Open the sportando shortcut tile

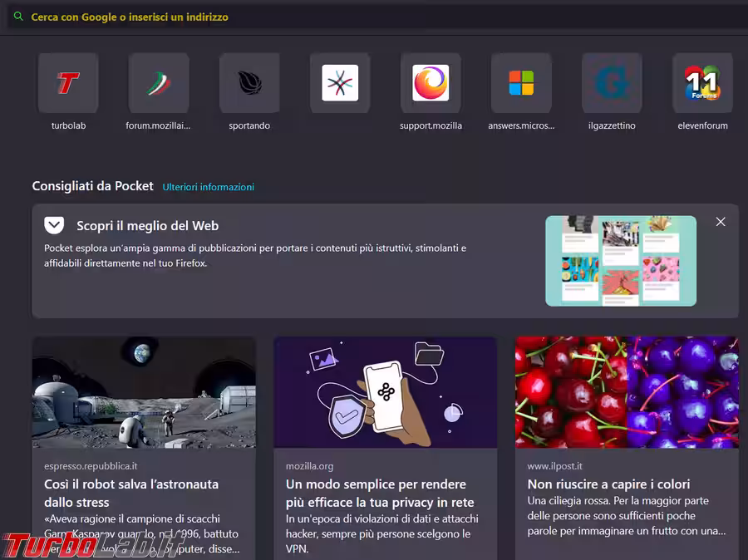point(249,83)
